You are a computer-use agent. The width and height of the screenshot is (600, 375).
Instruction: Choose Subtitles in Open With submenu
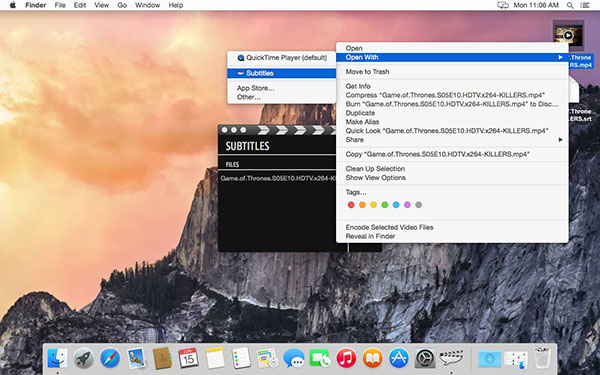tap(282, 73)
